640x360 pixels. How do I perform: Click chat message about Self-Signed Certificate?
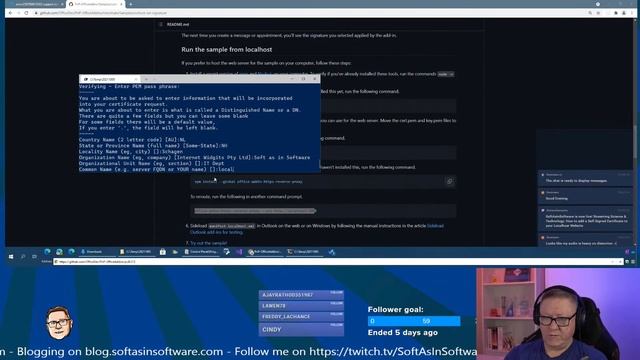(585, 218)
